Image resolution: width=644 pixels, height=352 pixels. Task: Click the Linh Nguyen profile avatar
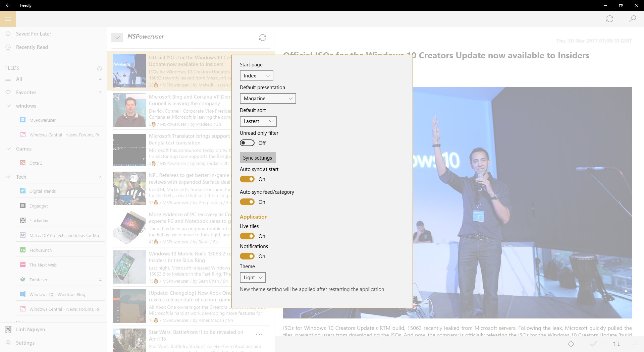tap(8, 330)
